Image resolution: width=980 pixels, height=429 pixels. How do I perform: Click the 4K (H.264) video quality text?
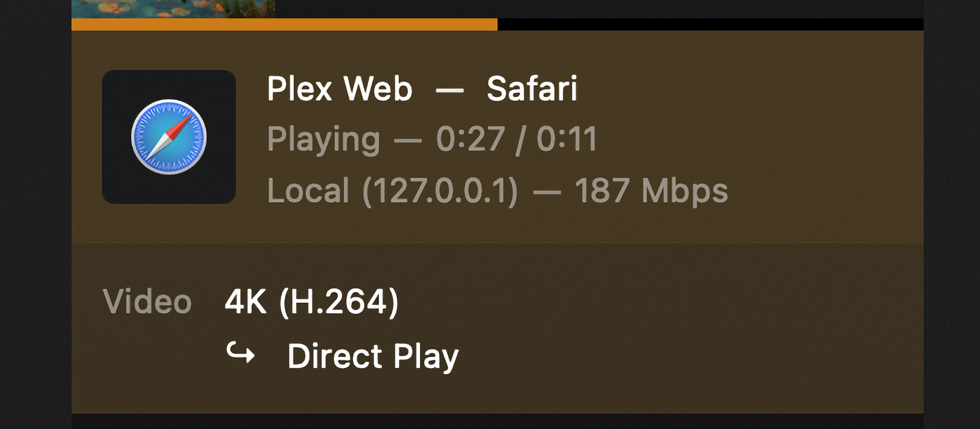pos(311,301)
